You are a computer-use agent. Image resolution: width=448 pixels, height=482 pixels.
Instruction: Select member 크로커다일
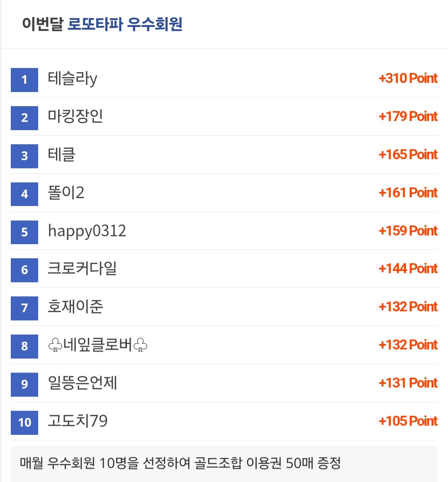[x=83, y=269]
